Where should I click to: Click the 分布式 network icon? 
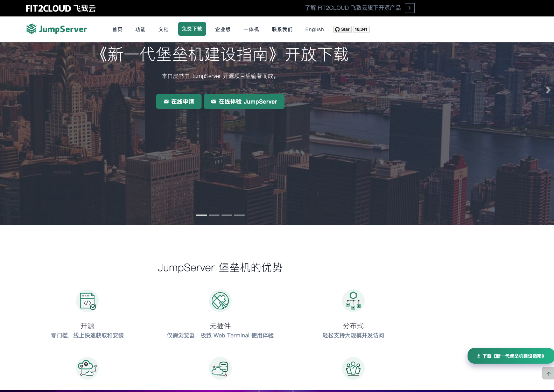353,301
